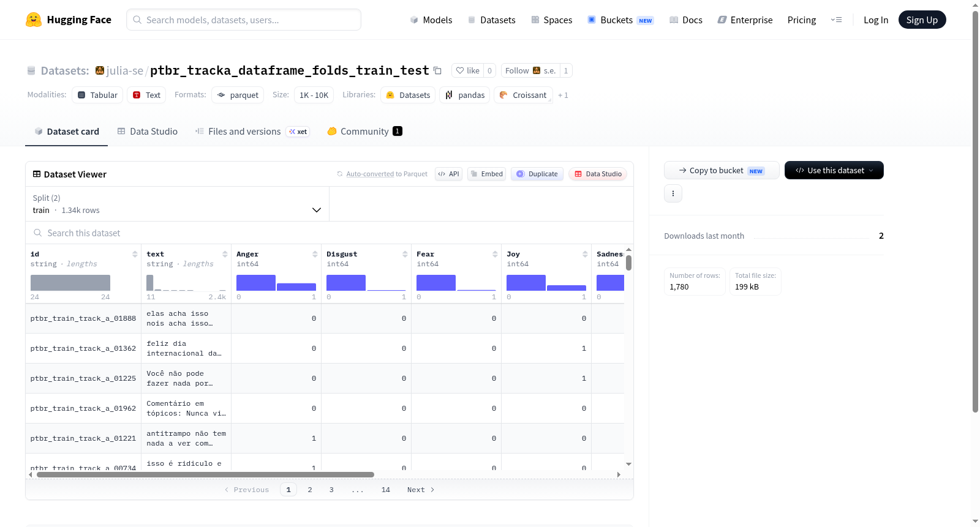The height and width of the screenshot is (527, 980).
Task: Click the Duplicate button
Action: (x=537, y=174)
